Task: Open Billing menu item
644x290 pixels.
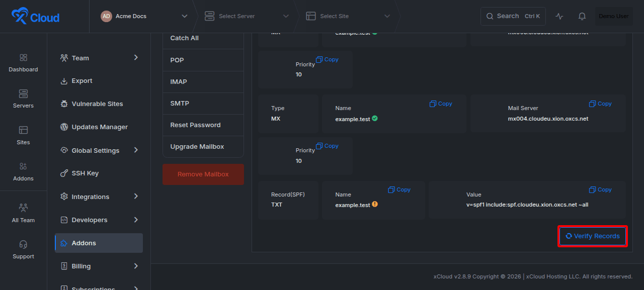Action: click(x=99, y=266)
